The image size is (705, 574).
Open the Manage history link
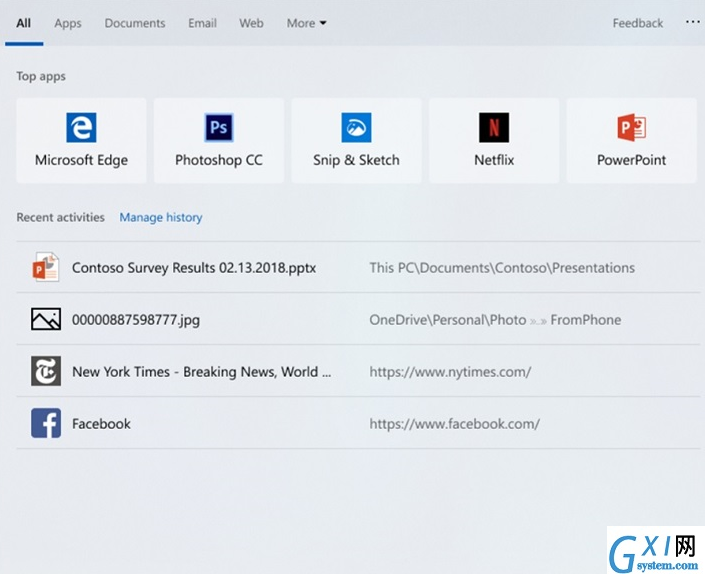pyautogui.click(x=161, y=217)
